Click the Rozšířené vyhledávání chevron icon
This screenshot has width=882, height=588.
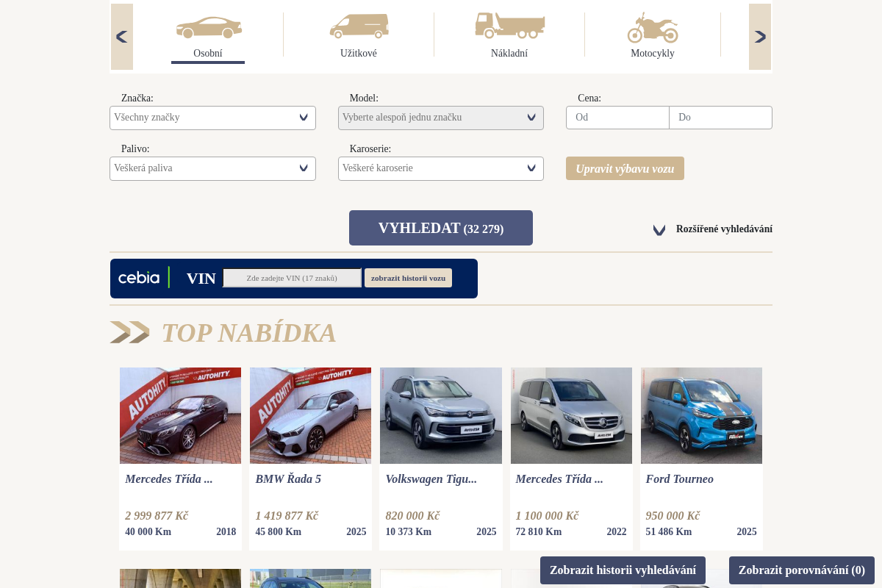(659, 230)
